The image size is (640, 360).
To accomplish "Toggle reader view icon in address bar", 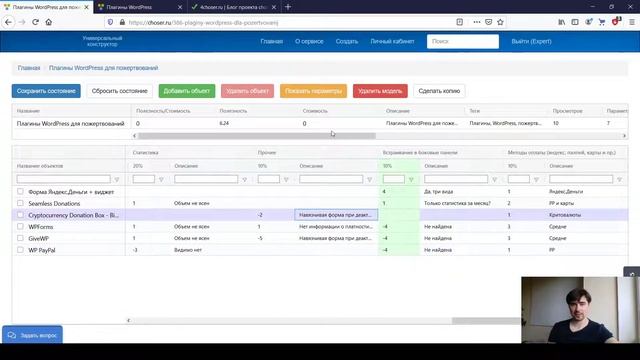I will click(x=460, y=22).
